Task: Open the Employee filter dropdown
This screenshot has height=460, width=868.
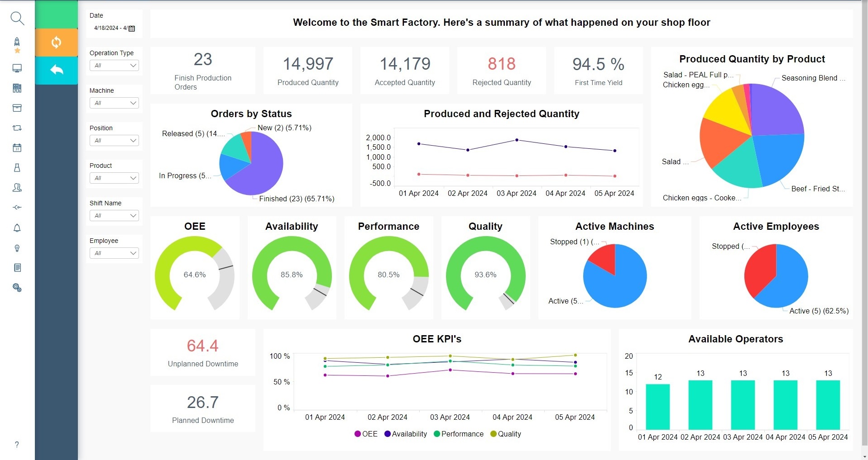Action: click(x=114, y=253)
